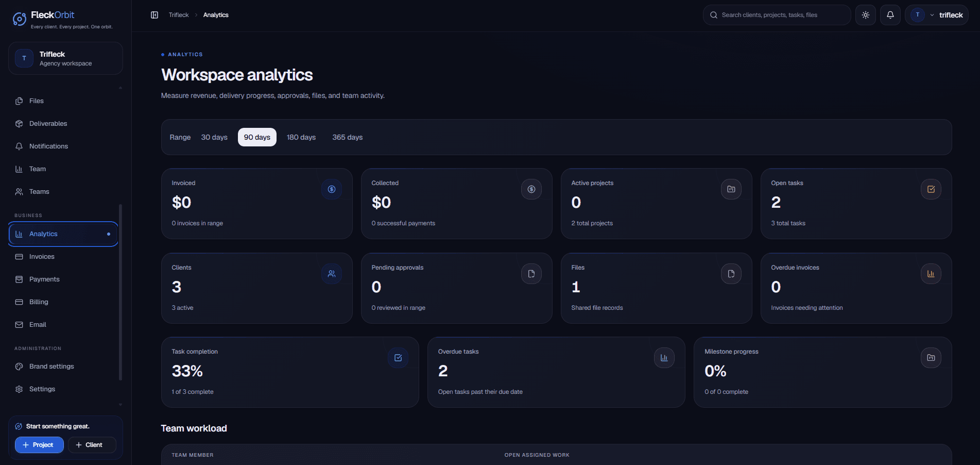The width and height of the screenshot is (980, 465).
Task: Go to Billing in the sidebar
Action: [x=63, y=302]
